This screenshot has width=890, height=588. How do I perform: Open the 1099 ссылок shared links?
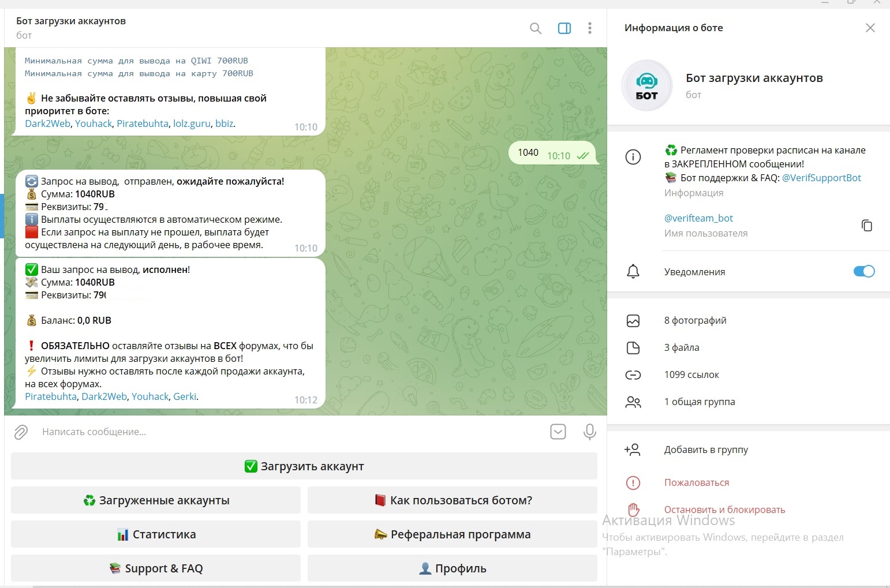point(691,374)
